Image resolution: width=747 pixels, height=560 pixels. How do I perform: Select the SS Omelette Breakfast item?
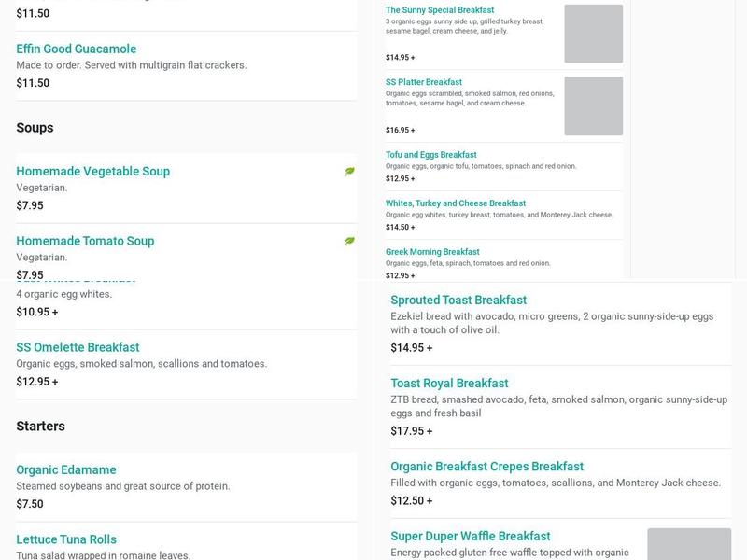pos(78,347)
